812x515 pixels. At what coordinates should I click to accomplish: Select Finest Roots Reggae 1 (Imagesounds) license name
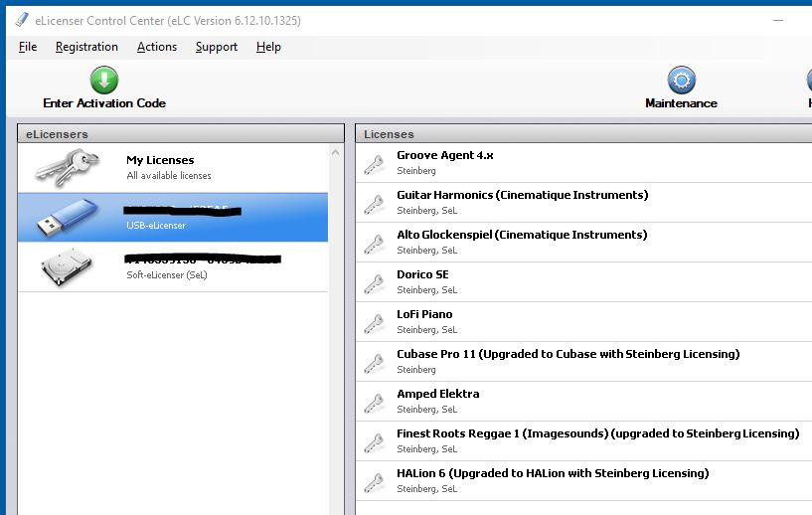(598, 433)
